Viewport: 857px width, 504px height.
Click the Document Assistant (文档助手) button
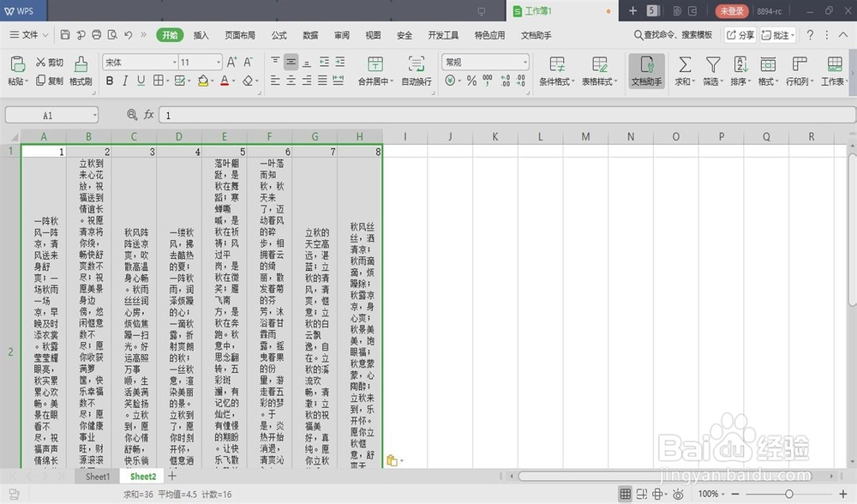pyautogui.click(x=646, y=70)
